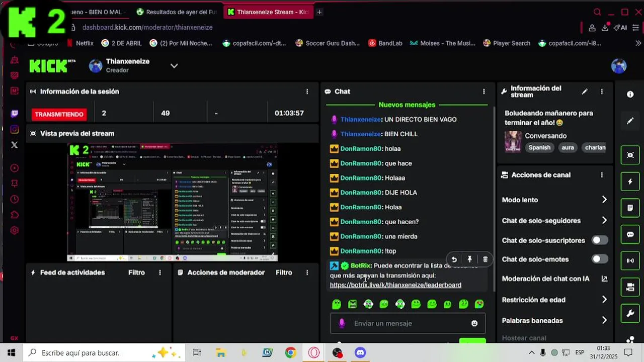Open the botrix.live leaderboard link
The image size is (644, 362).
(395, 285)
